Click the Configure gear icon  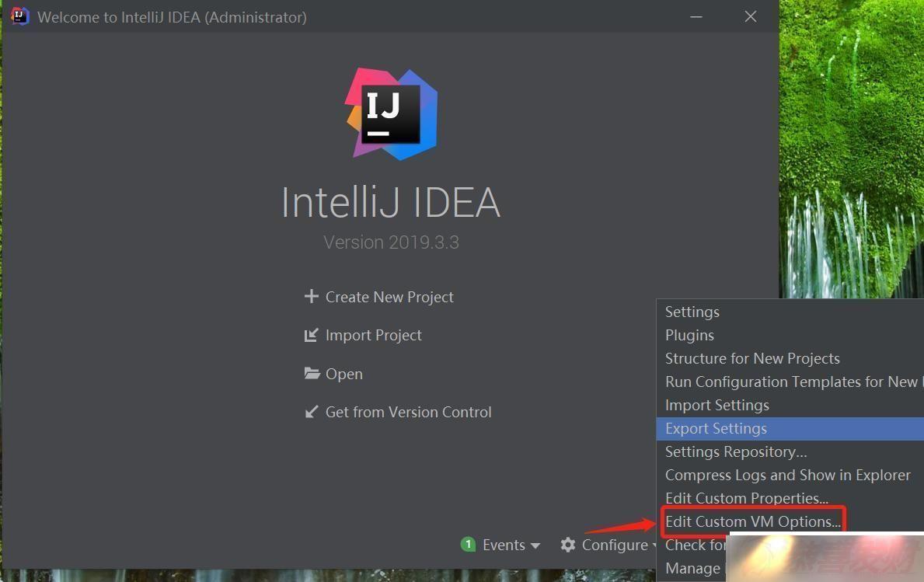(x=568, y=544)
